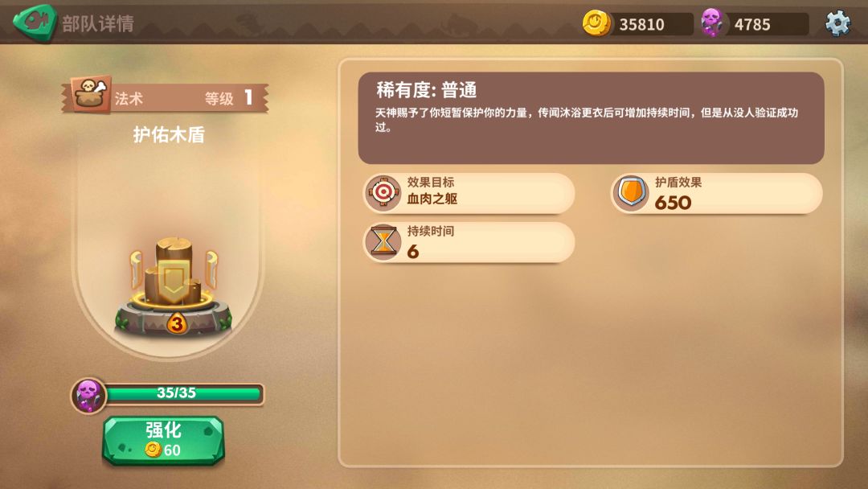
Task: Click the hourglass icon for 持续时间
Action: tap(383, 242)
